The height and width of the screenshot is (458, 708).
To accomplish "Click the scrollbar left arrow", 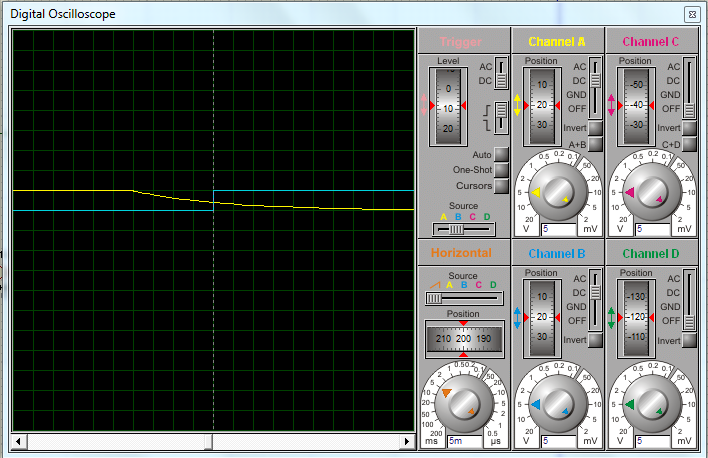I will click(19, 441).
